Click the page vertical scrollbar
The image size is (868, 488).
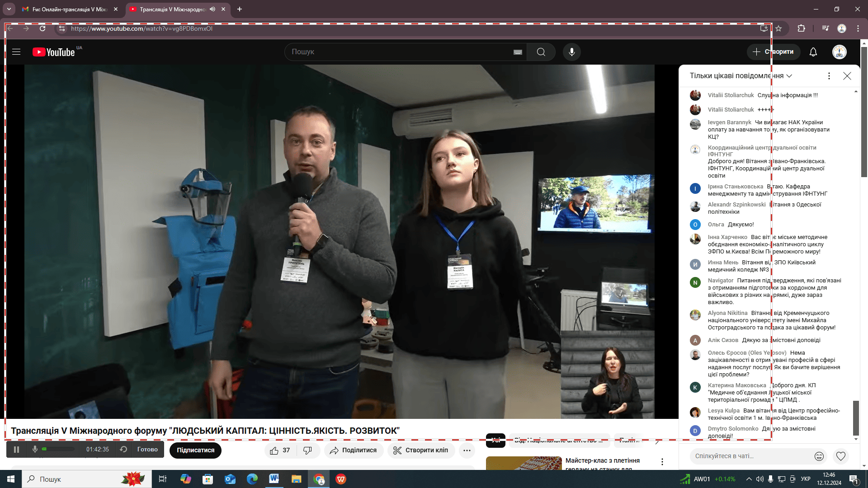(x=864, y=112)
